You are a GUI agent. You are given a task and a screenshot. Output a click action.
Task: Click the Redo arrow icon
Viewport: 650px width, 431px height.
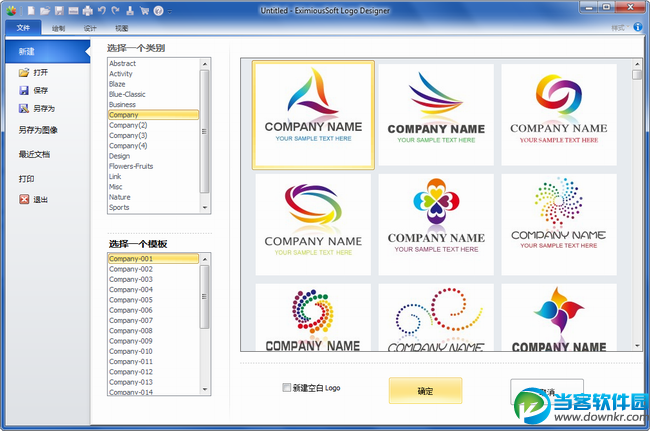116,11
